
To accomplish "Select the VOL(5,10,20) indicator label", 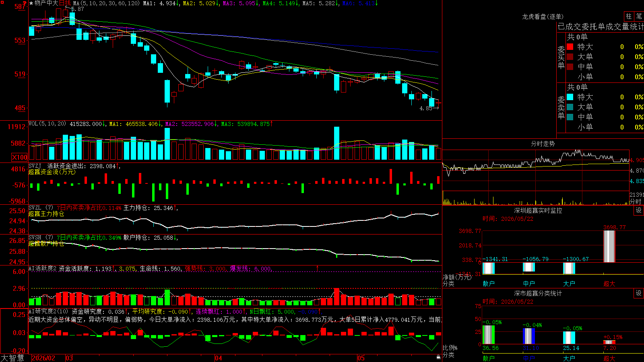I will coord(47,124).
